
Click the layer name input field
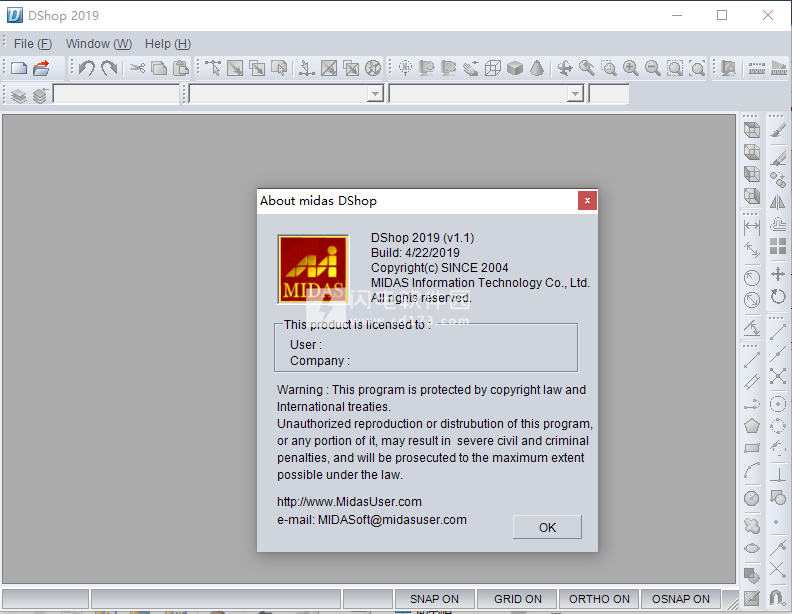pyautogui.click(x=116, y=94)
